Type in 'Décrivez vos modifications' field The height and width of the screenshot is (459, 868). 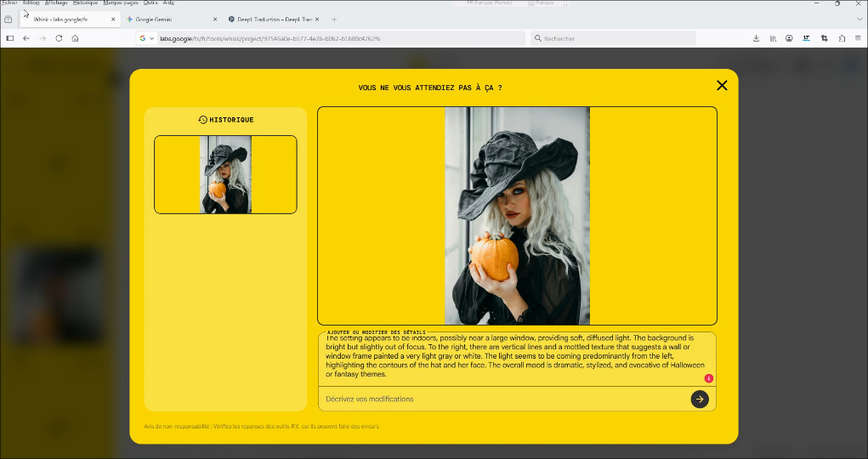pos(502,399)
